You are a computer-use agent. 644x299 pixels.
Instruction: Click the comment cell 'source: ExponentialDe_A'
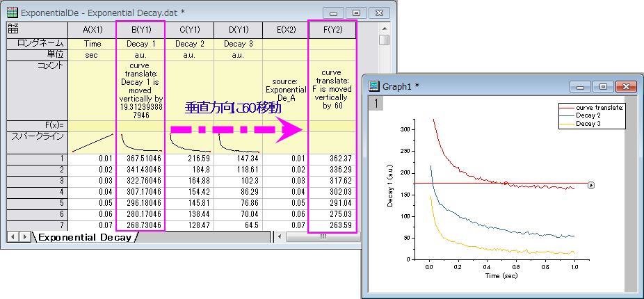[x=285, y=90]
